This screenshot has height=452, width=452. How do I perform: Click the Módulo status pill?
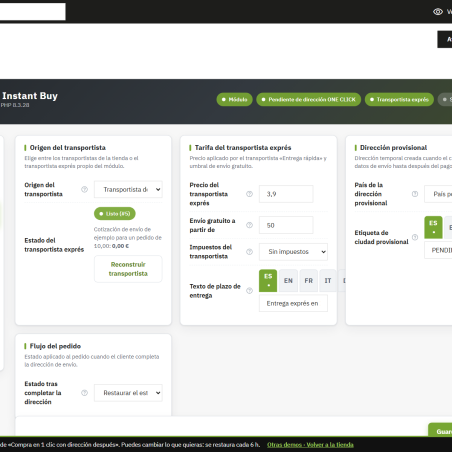tap(234, 99)
